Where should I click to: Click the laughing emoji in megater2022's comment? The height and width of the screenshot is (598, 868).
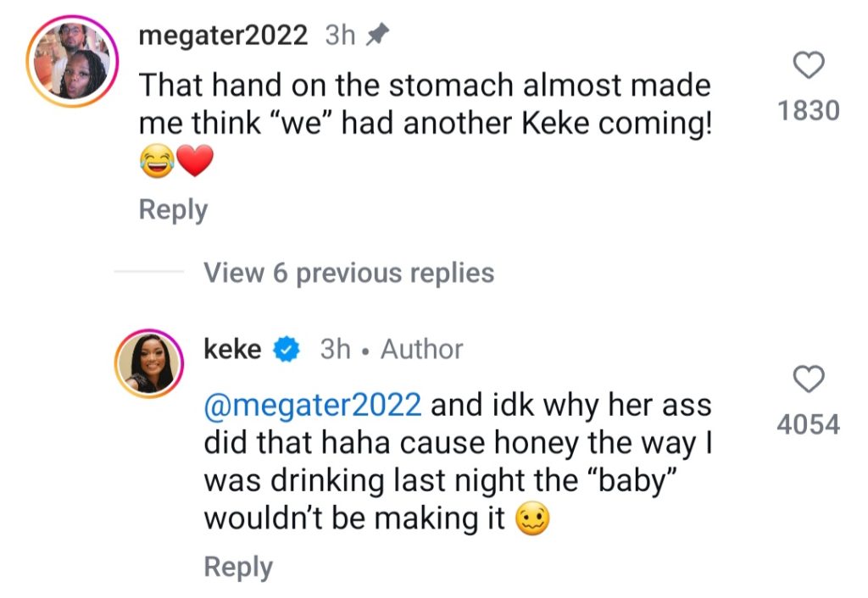157,162
